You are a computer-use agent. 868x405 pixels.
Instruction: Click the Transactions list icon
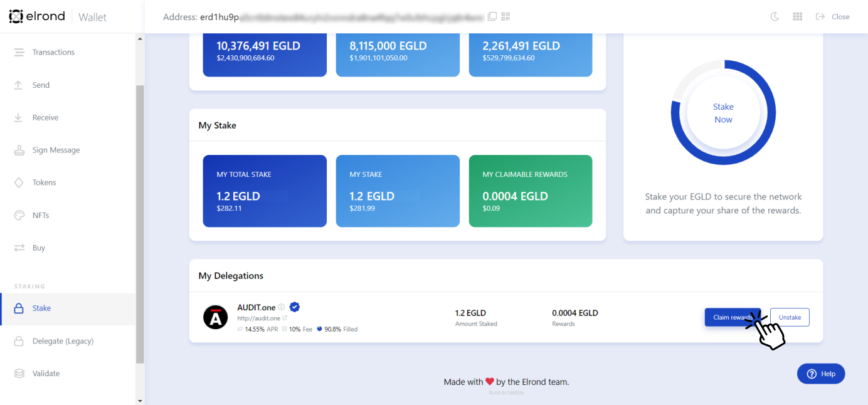click(19, 52)
